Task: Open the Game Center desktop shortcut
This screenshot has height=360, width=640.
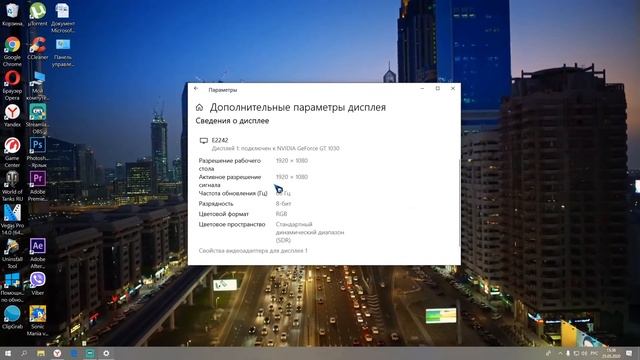Action: tap(12, 152)
